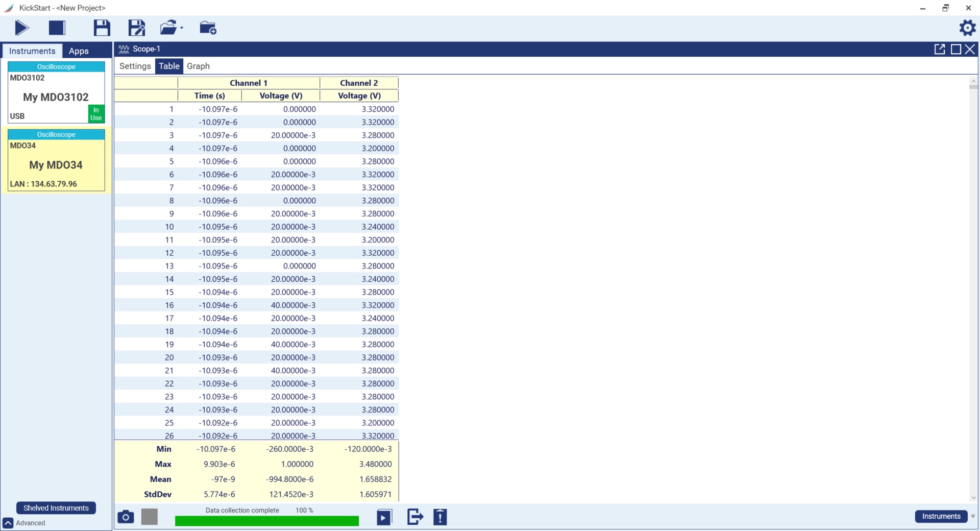Screen dimensions: 980x531
Task: Click the green data collection progress bar
Action: point(266,521)
